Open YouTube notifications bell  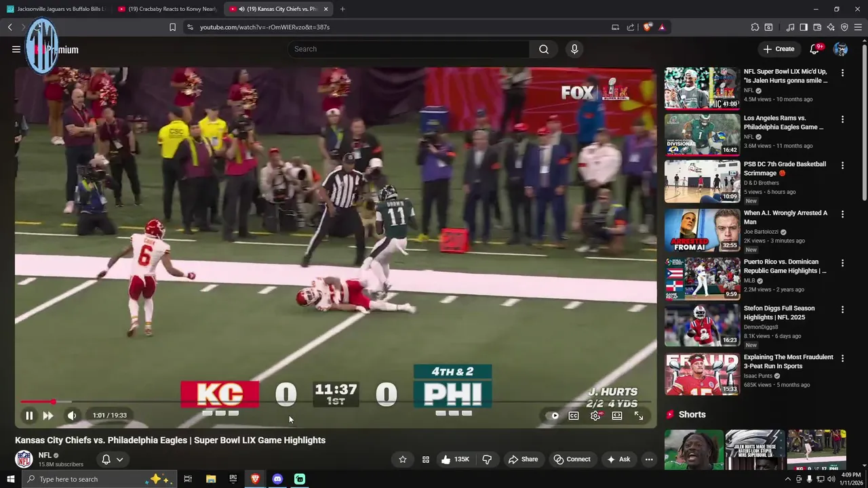click(x=815, y=49)
